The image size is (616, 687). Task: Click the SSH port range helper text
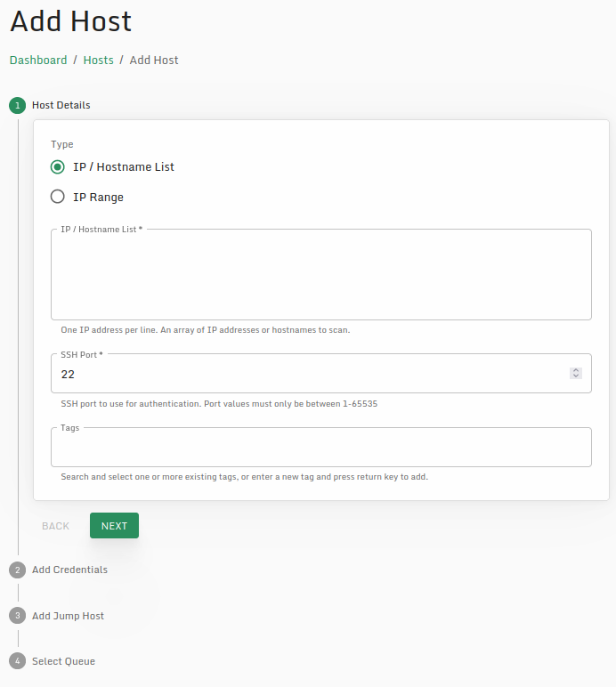point(219,403)
